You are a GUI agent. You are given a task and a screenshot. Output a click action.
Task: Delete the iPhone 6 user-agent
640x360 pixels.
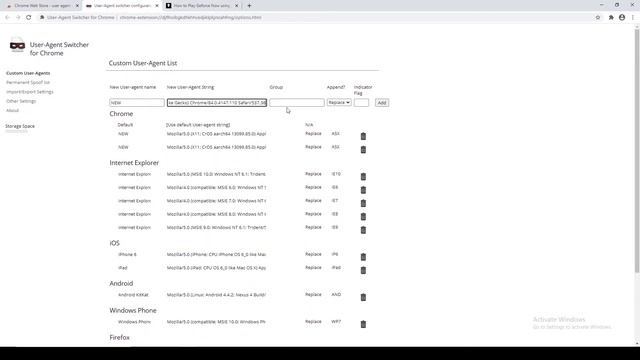[363, 257]
